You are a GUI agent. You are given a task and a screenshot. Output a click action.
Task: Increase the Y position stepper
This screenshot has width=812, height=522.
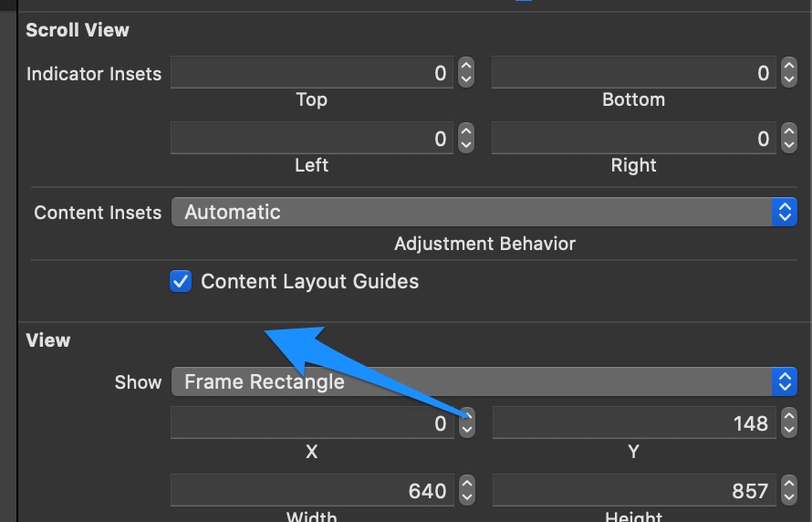coord(788,415)
